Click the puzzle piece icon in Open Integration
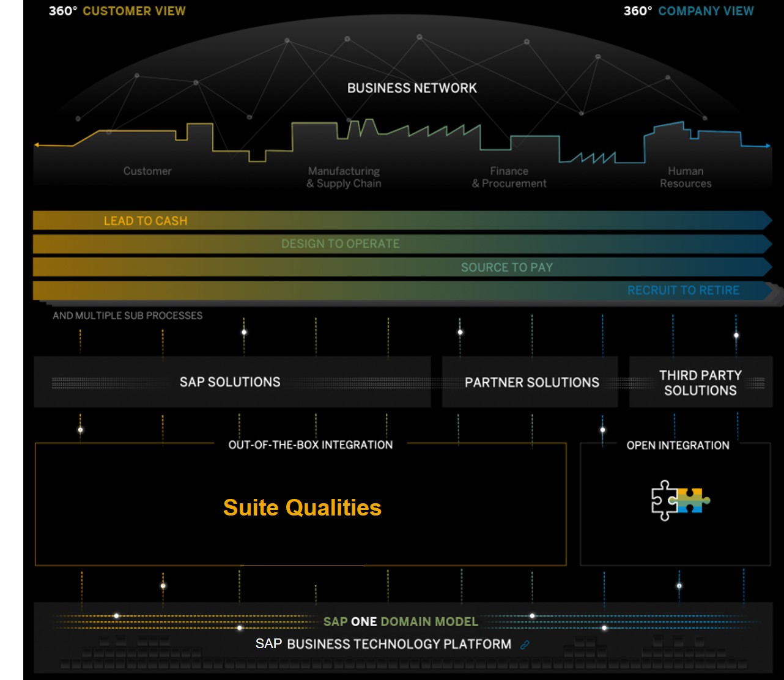 pos(680,500)
